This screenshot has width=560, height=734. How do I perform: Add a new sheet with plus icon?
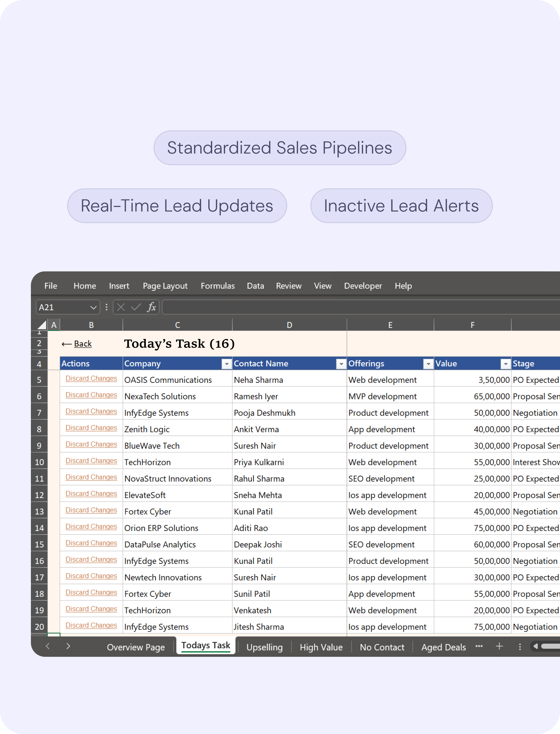pyautogui.click(x=499, y=646)
